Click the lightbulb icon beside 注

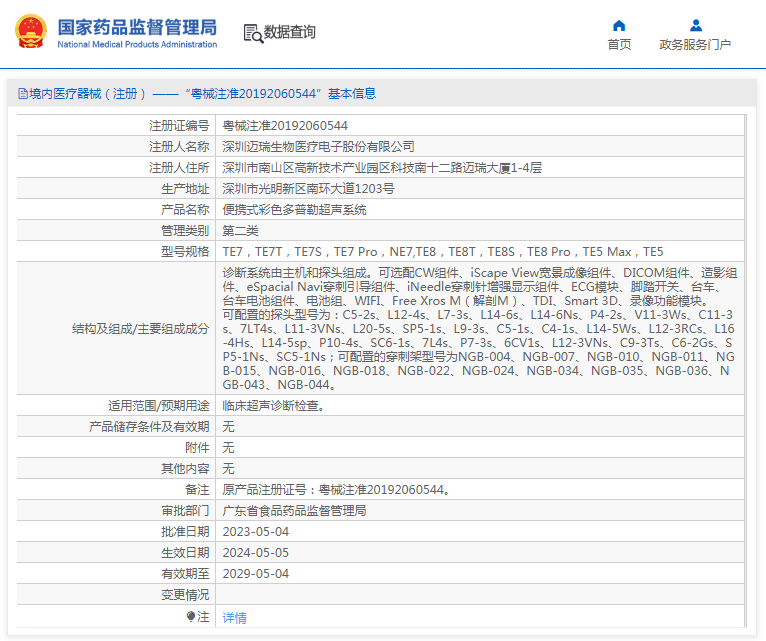pos(191,617)
